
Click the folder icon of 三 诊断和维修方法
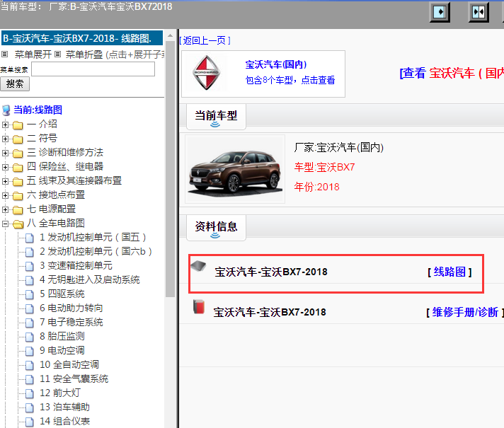pyautogui.click(x=18, y=153)
